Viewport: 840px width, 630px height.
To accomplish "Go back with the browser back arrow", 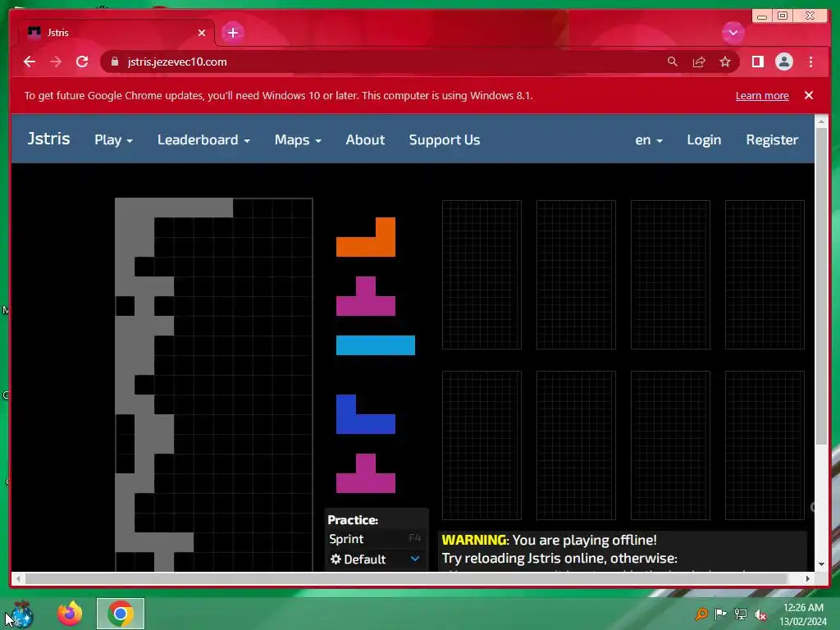I will pyautogui.click(x=30, y=62).
